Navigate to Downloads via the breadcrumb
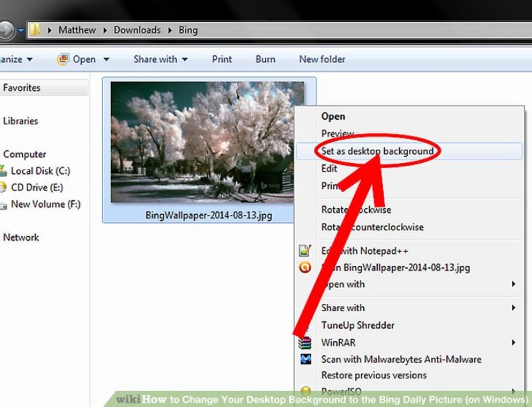 click(138, 30)
